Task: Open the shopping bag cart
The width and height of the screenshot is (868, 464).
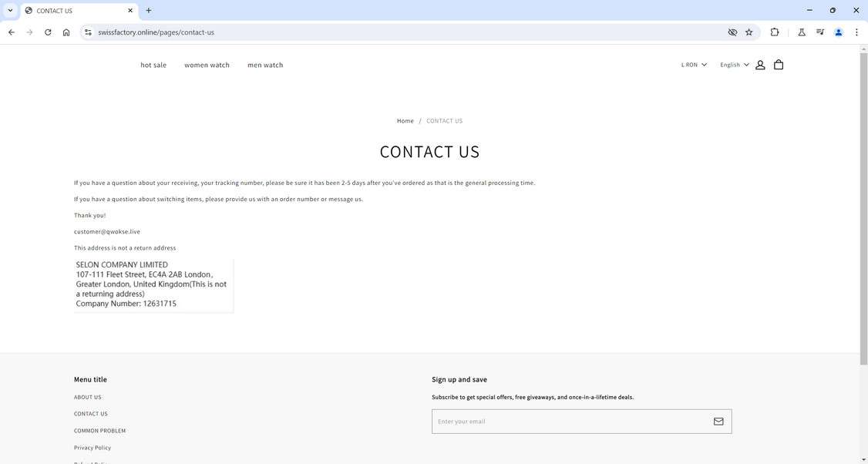Action: [x=779, y=65]
